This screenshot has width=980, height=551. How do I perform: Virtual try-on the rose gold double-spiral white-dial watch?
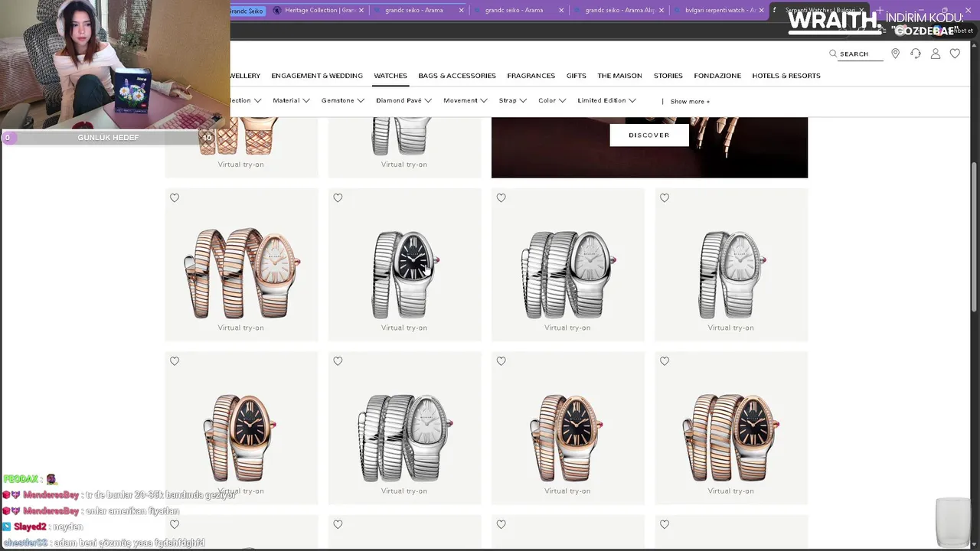[x=240, y=328]
